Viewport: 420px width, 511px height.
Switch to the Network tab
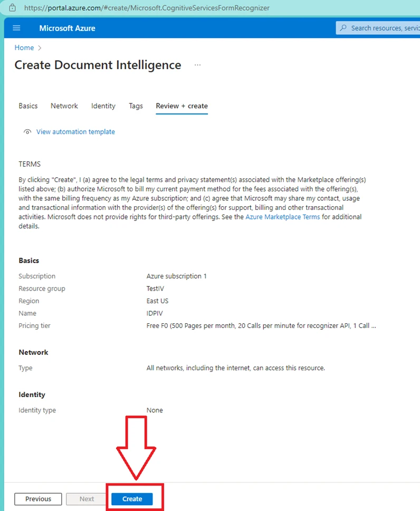tap(64, 106)
